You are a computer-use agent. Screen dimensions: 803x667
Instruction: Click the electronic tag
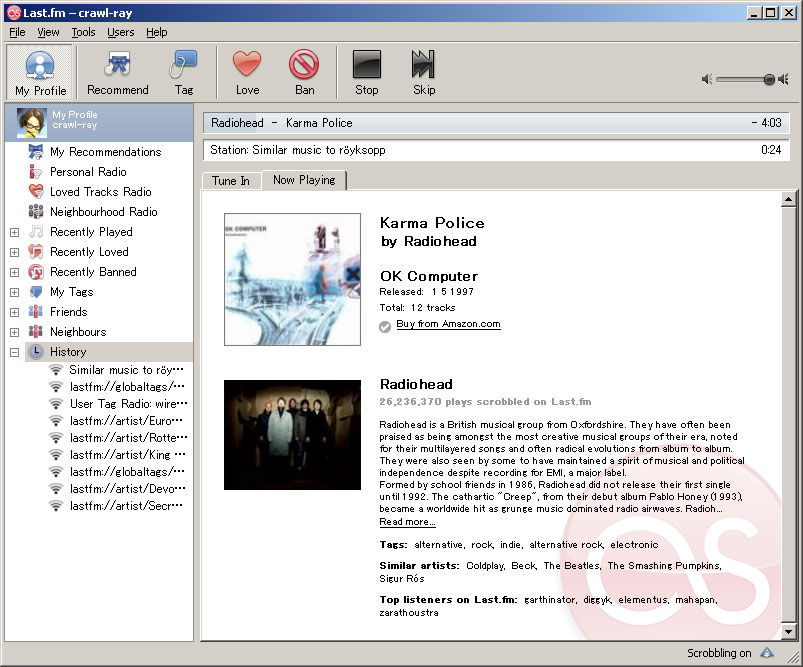(634, 545)
